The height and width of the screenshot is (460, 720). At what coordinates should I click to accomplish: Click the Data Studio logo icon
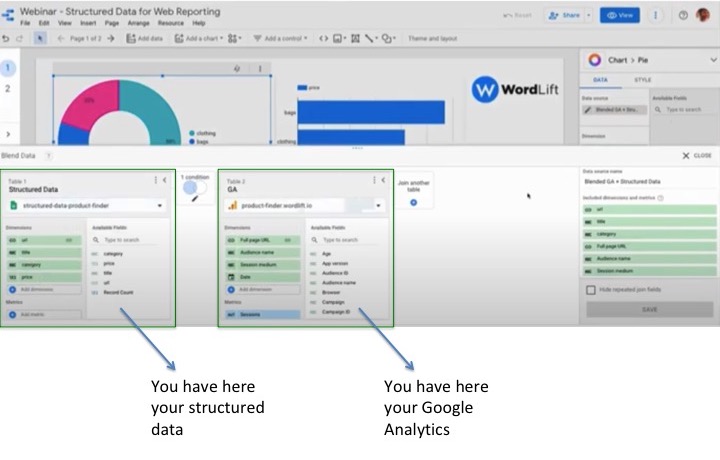[x=8, y=15]
